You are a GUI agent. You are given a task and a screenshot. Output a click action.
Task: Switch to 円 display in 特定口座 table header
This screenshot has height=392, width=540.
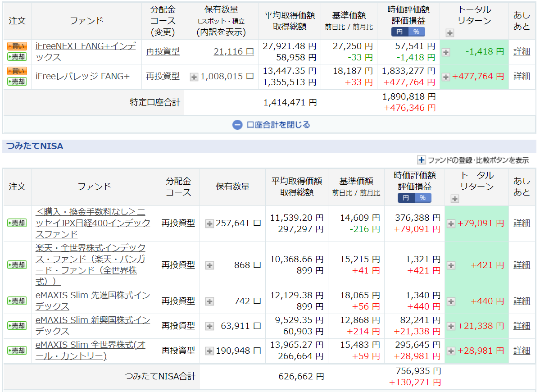coord(399,32)
